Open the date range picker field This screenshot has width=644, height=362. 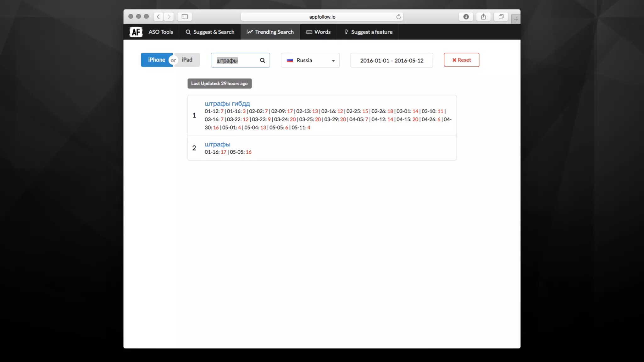(x=391, y=60)
